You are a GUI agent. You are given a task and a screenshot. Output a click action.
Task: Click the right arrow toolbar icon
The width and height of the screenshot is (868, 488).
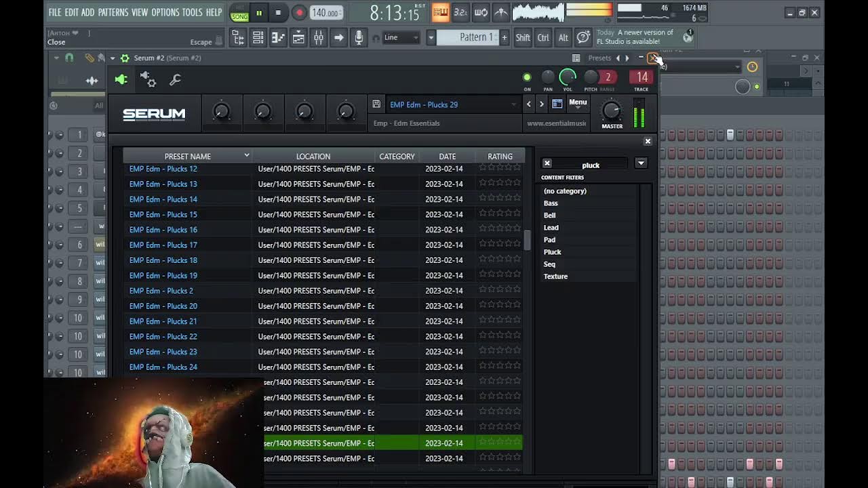tap(339, 38)
